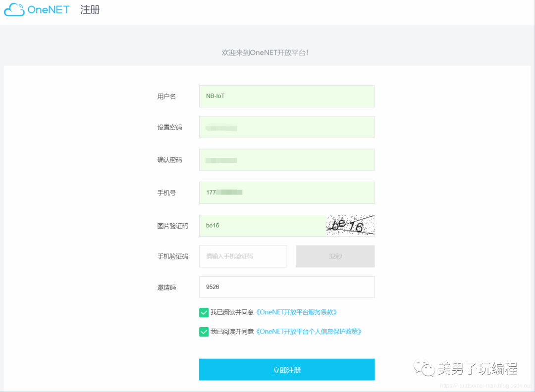Check the 个人信息保护政策 agreement checkbox
This screenshot has width=535, height=392.
(204, 332)
